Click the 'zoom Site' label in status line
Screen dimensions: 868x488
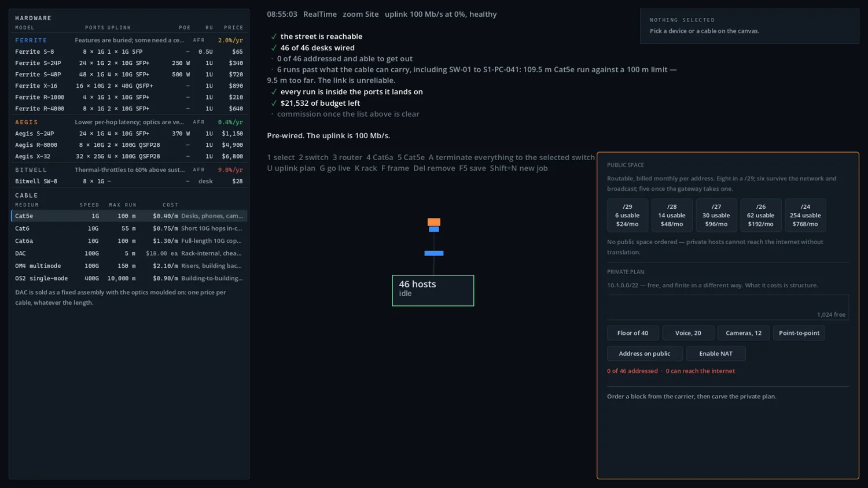(x=361, y=14)
